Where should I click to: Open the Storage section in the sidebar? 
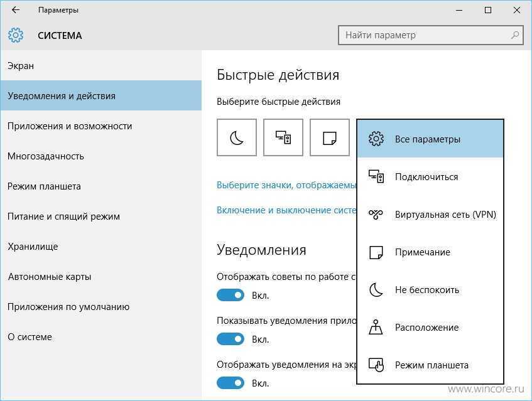coord(33,247)
